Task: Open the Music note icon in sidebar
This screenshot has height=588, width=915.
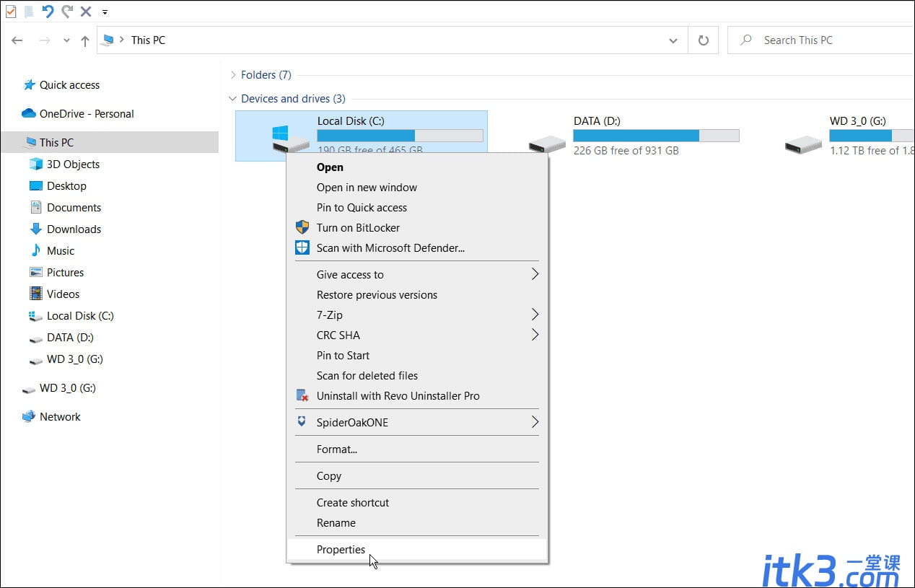Action: click(x=36, y=251)
